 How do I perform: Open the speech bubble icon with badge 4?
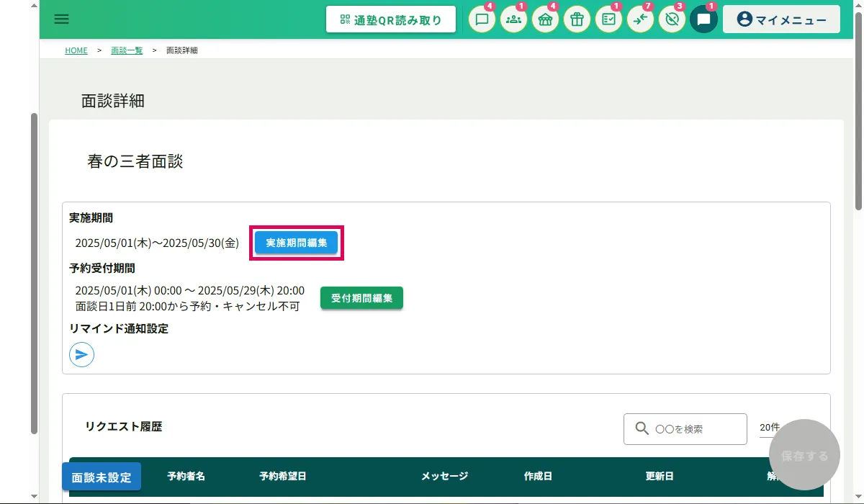pos(482,19)
